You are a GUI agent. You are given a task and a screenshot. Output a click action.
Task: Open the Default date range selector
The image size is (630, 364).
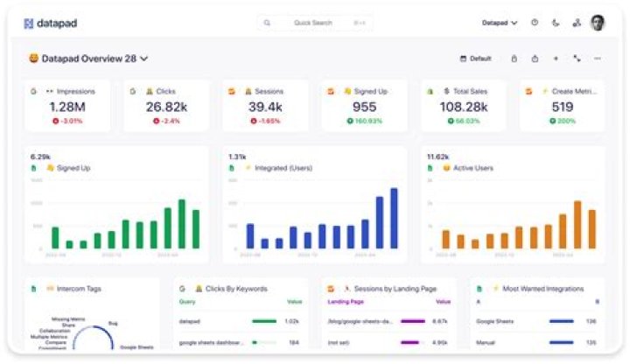(x=476, y=59)
